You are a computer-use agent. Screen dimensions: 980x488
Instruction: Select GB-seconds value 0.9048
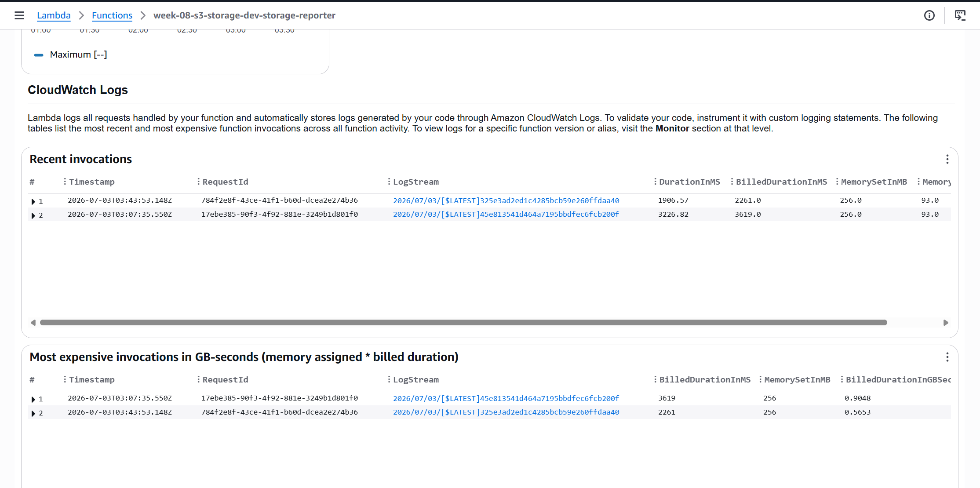point(857,398)
